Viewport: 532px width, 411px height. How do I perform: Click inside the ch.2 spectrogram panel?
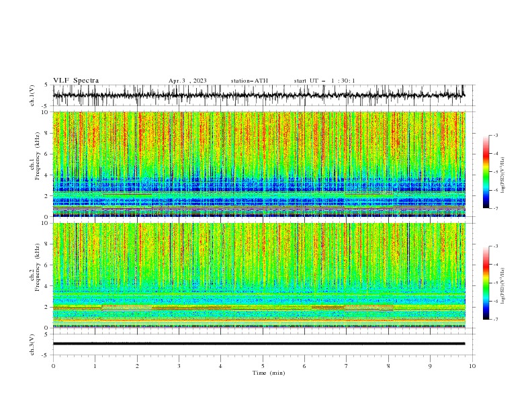pos(259,275)
